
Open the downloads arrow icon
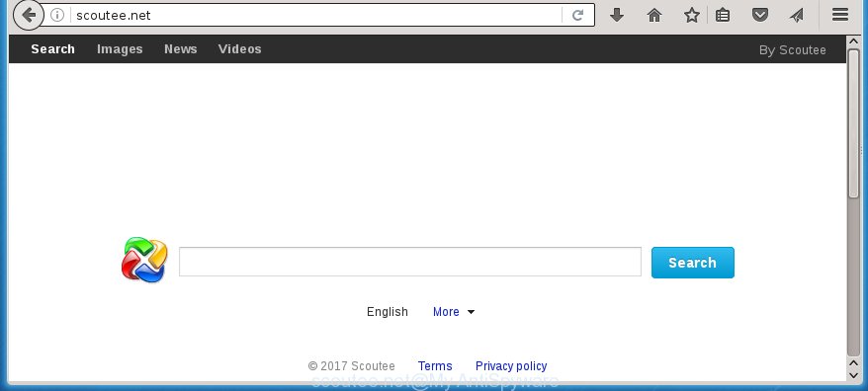pos(617,15)
